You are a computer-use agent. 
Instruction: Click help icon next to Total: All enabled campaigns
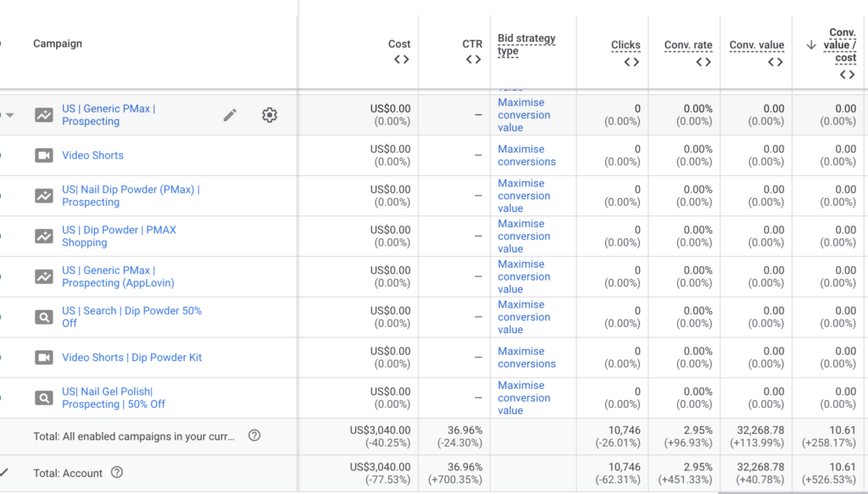coord(254,436)
